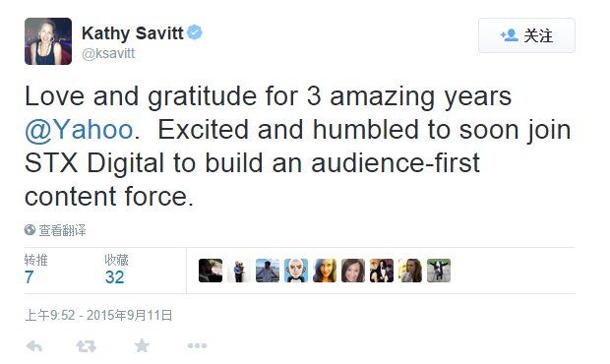Image resolution: width=610 pixels, height=364 pixels.
Task: Open Kathy Savitt's profile photo
Action: (x=48, y=41)
